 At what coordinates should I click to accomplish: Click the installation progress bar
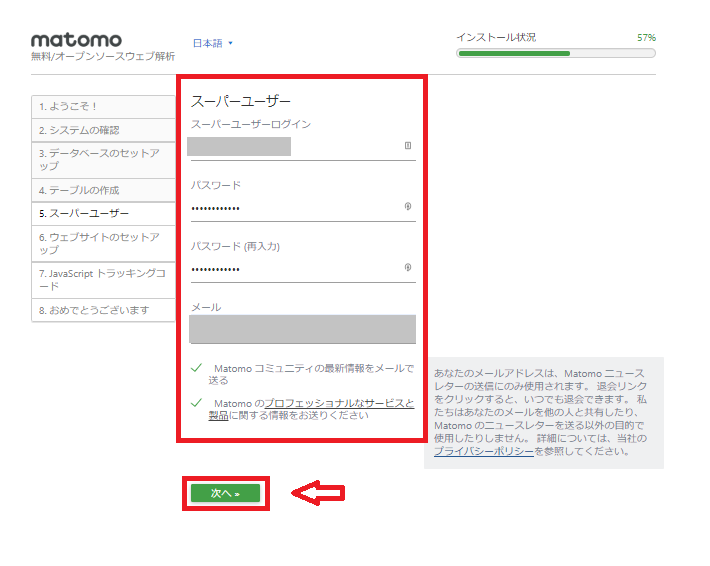[556, 53]
